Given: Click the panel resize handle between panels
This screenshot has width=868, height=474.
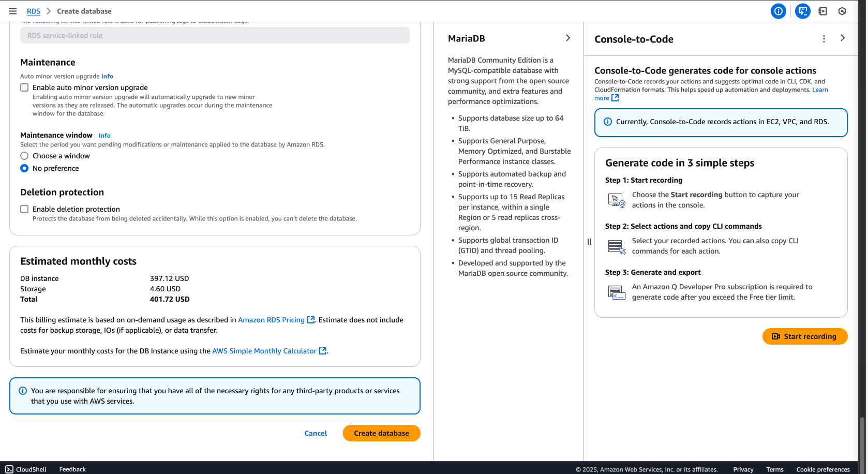Looking at the screenshot, I should pyautogui.click(x=589, y=242).
